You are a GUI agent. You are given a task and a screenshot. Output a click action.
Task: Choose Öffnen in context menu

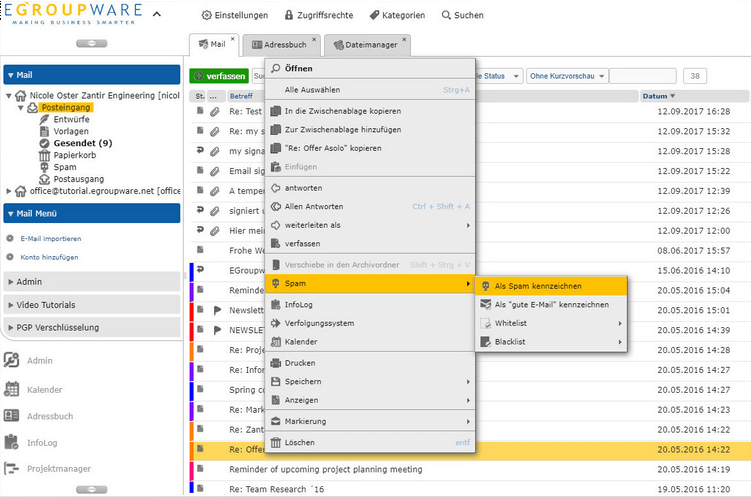pos(370,68)
